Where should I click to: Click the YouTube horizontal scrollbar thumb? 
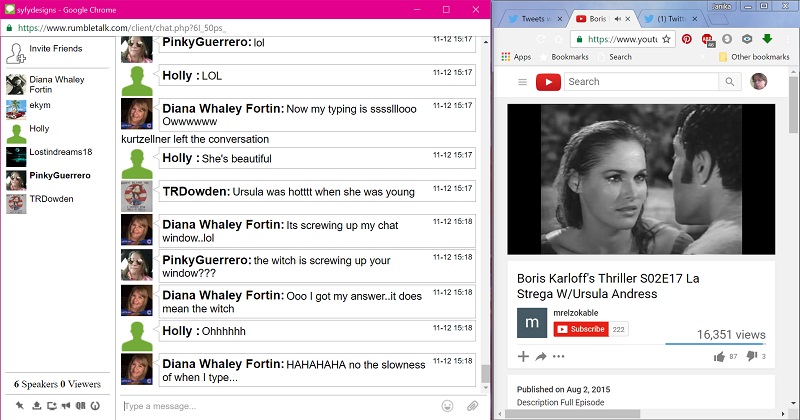click(572, 413)
